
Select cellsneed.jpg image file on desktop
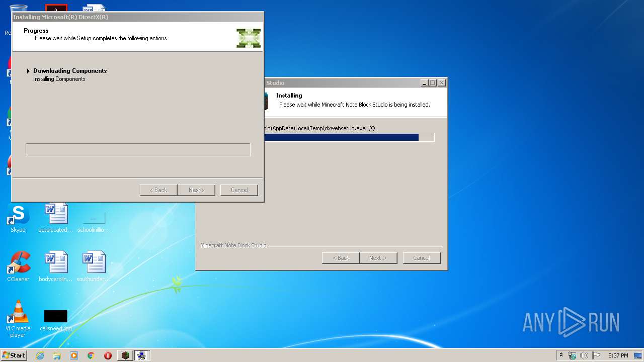[x=56, y=321]
